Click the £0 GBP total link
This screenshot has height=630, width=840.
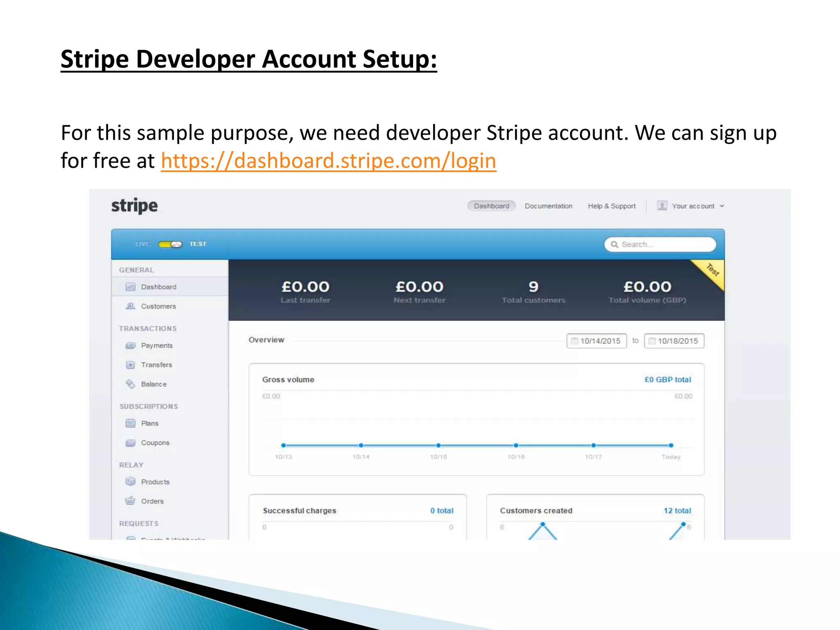668,380
